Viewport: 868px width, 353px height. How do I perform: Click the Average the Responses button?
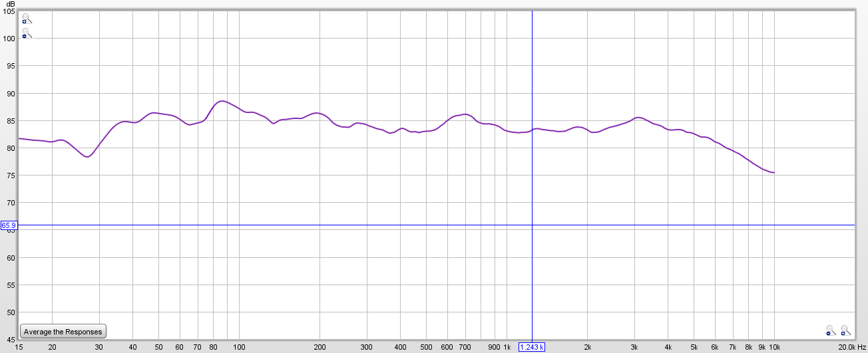[x=63, y=331]
